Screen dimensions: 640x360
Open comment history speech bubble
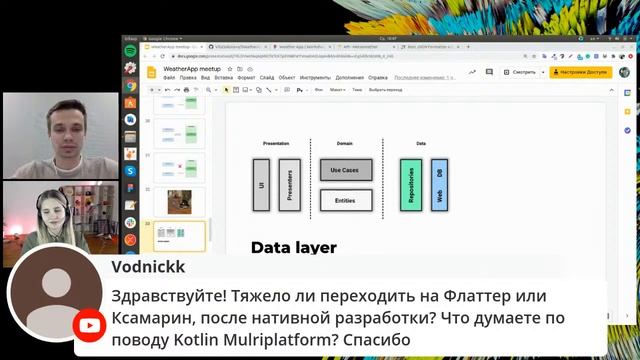tap(489, 72)
